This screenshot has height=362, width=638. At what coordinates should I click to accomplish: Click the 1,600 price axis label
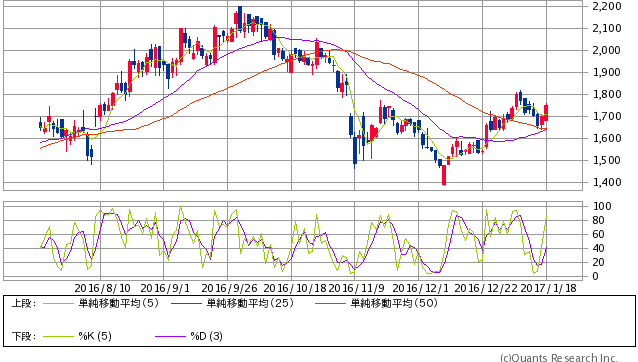click(x=607, y=138)
